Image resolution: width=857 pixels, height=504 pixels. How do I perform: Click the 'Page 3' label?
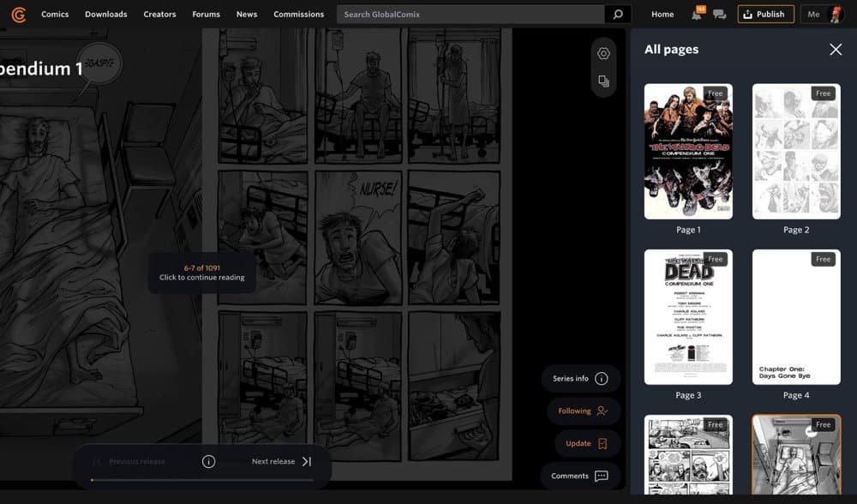pyautogui.click(x=688, y=395)
